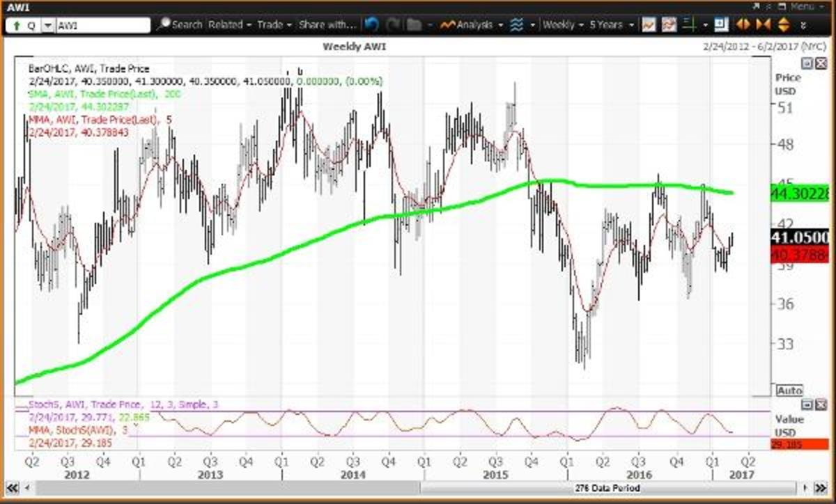The height and width of the screenshot is (504, 836).
Task: Click the red 40.3788 MMA price tag
Action: (801, 255)
